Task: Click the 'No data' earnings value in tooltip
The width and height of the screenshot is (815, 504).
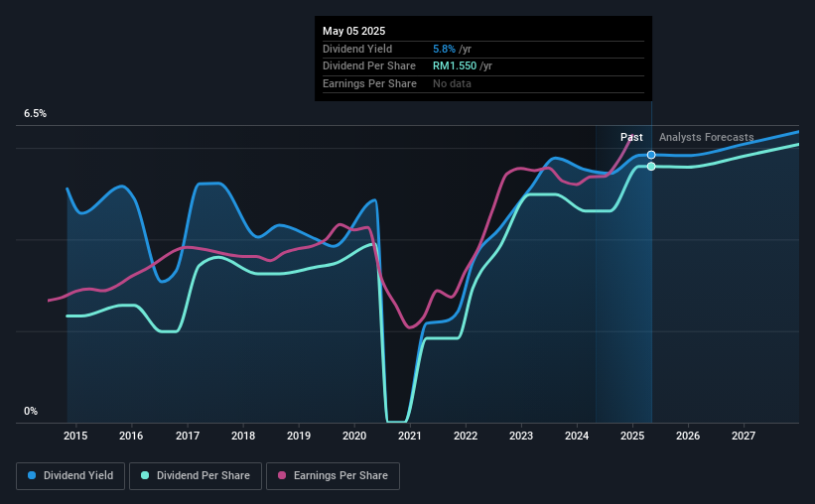Action: pos(453,83)
